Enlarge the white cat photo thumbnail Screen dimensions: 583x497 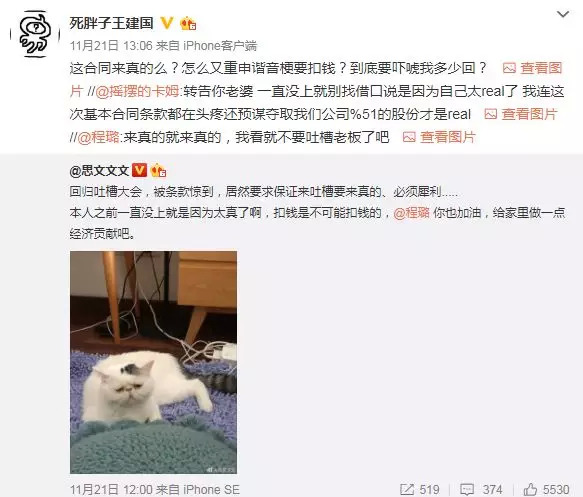coord(154,362)
